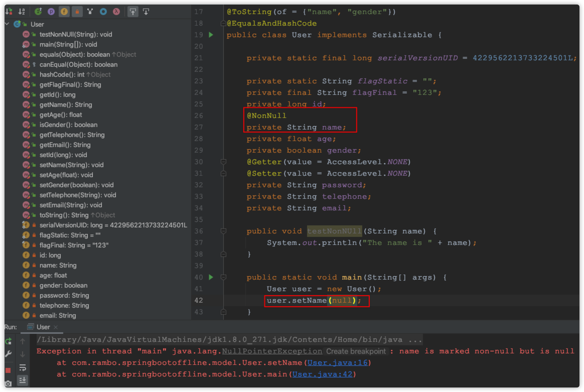Click the method icon beside toString(): String
This screenshot has height=392, width=584.
click(x=26, y=215)
